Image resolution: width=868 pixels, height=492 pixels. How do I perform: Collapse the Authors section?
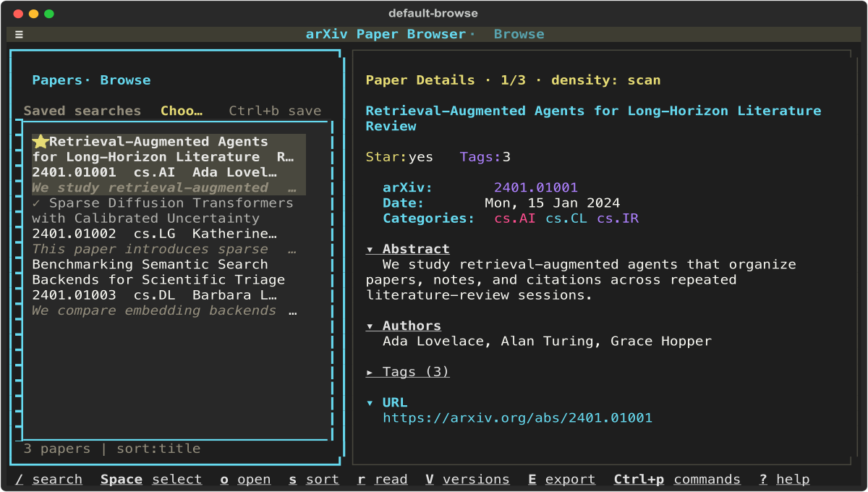[x=404, y=326]
